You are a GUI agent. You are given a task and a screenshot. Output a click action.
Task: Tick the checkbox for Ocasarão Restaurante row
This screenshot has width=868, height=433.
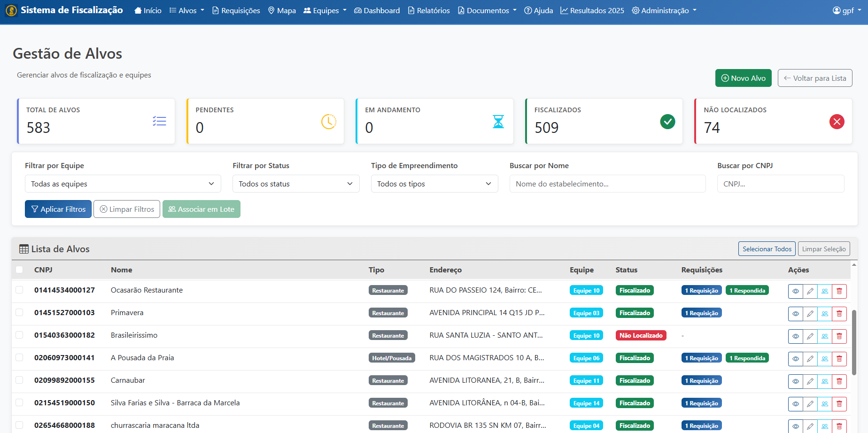pyautogui.click(x=19, y=290)
